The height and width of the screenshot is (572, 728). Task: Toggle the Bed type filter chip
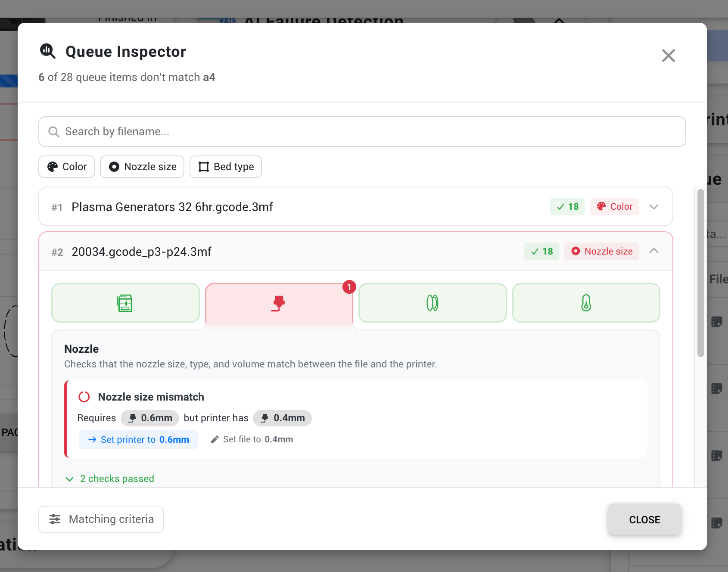tap(225, 167)
